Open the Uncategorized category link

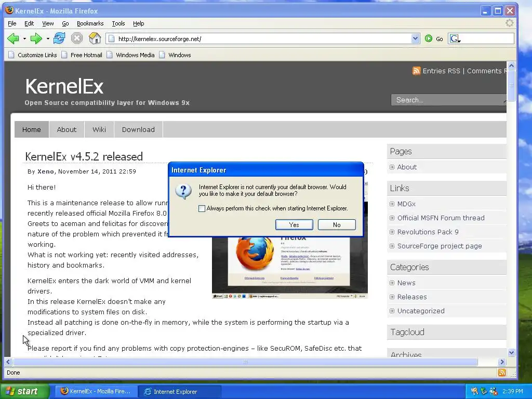[421, 311]
